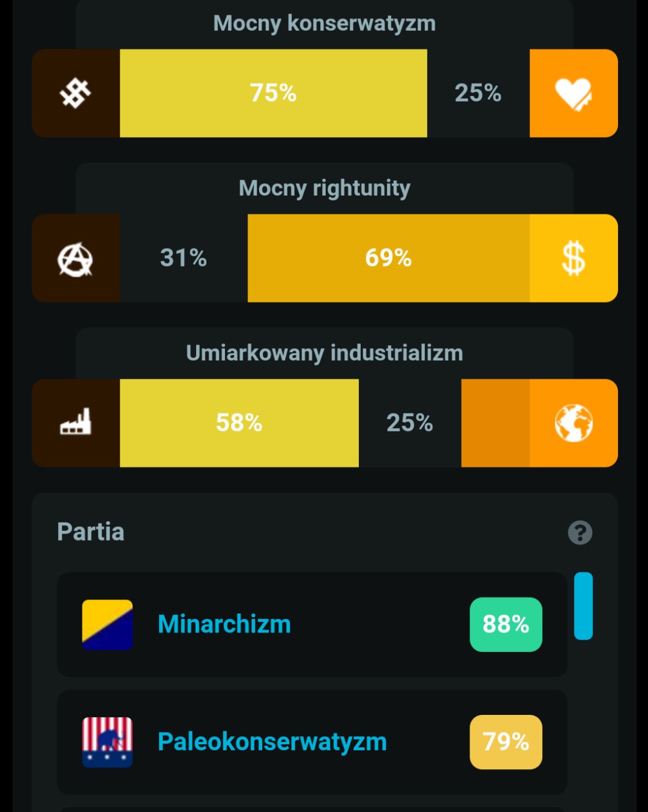
Task: Click the dollar sign icon
Action: point(573,258)
